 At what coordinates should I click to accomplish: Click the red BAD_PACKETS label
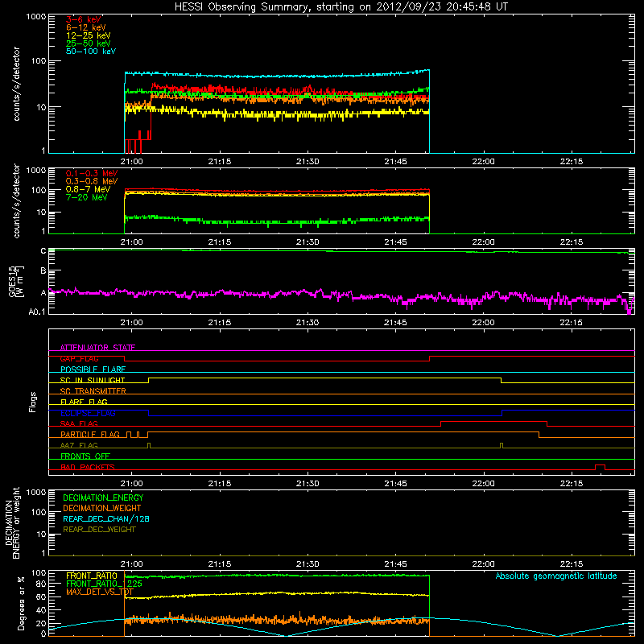(88, 467)
